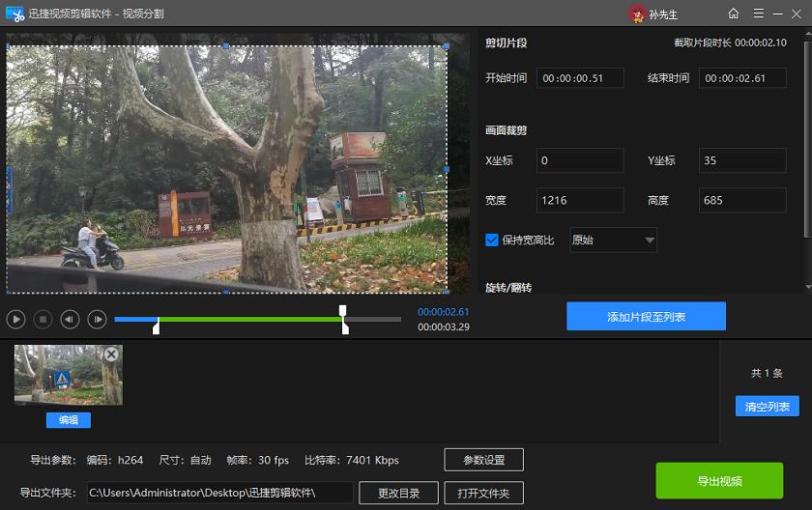Click the 旋转/翻转 section heading

click(x=508, y=288)
